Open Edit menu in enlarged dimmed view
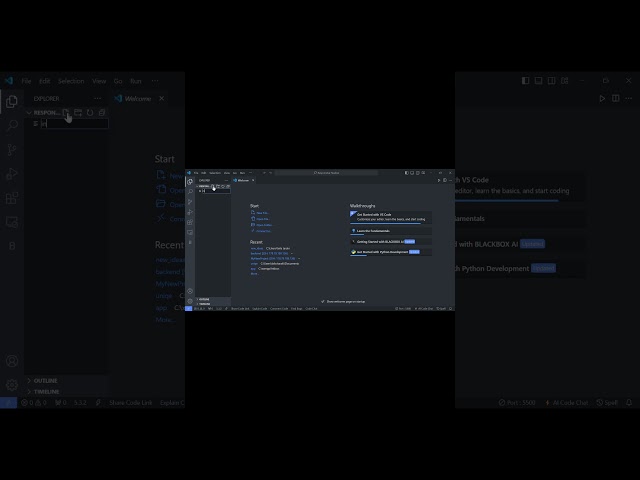 [x=44, y=81]
